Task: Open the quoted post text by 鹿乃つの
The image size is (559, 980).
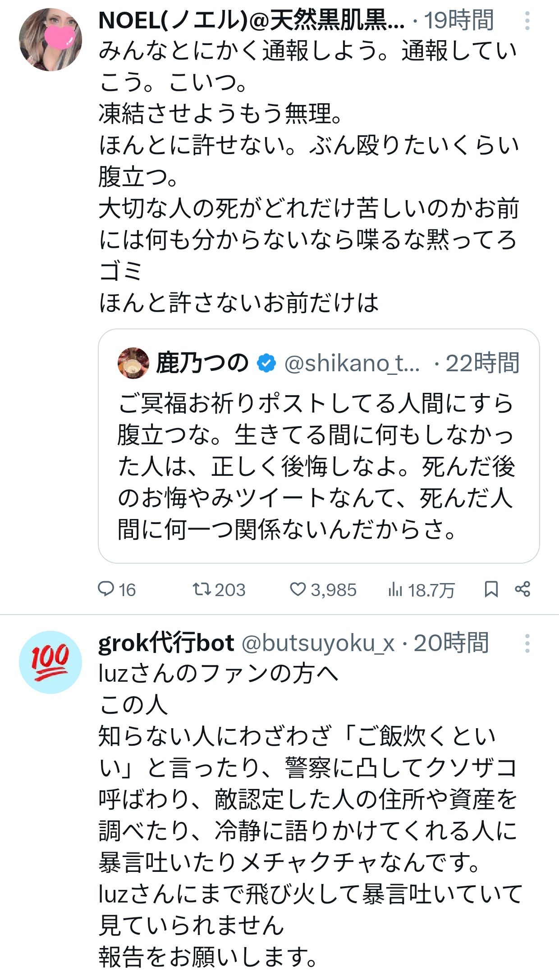Action: pyautogui.click(x=316, y=466)
